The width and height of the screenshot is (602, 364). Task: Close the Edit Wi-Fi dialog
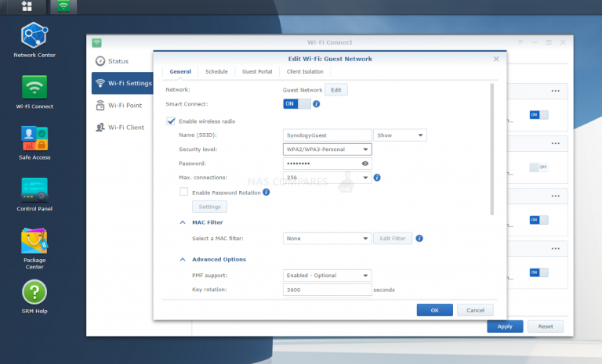point(496,59)
